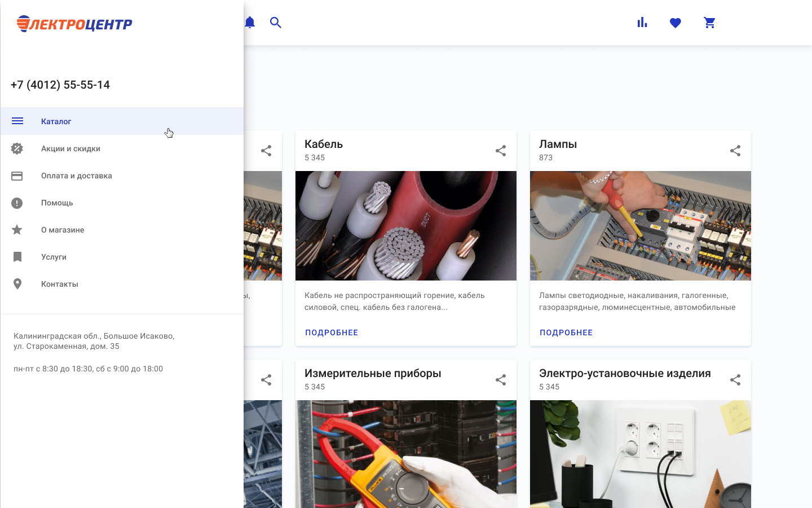Go to Оплата и доставка
This screenshot has height=508, width=812.
tap(76, 176)
